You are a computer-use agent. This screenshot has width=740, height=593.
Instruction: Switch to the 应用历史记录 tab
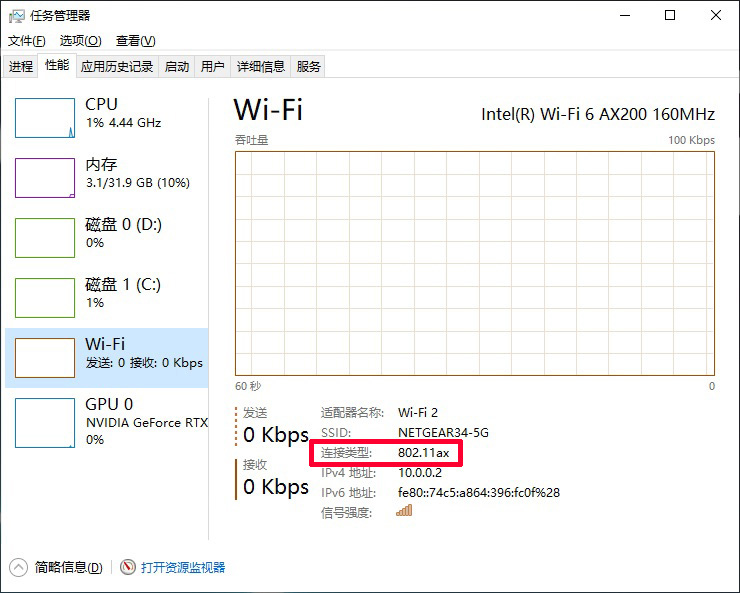117,66
